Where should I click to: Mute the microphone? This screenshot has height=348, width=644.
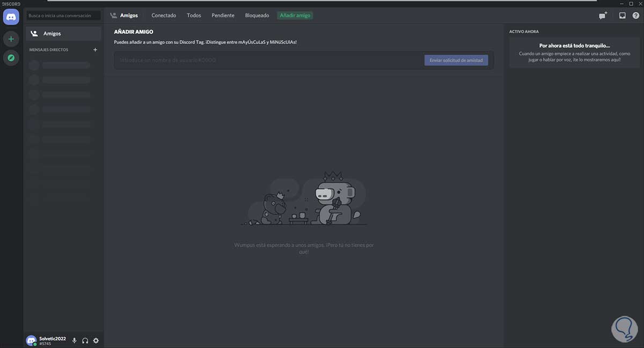click(x=74, y=340)
